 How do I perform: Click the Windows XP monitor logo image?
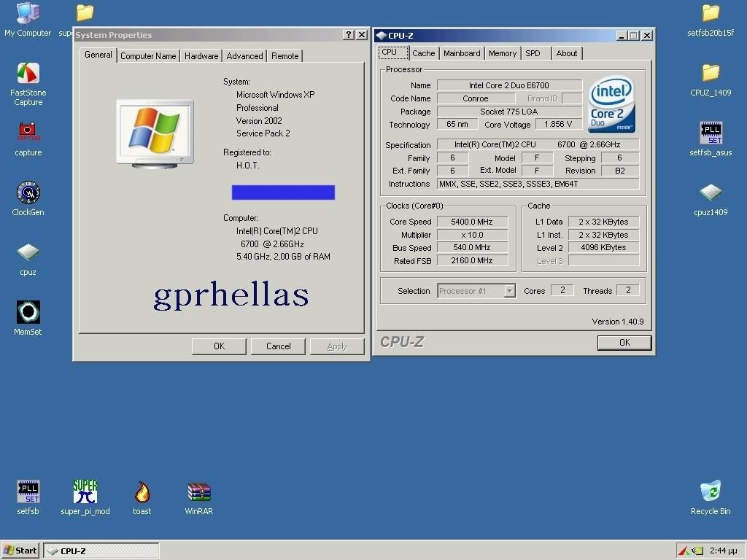click(155, 134)
